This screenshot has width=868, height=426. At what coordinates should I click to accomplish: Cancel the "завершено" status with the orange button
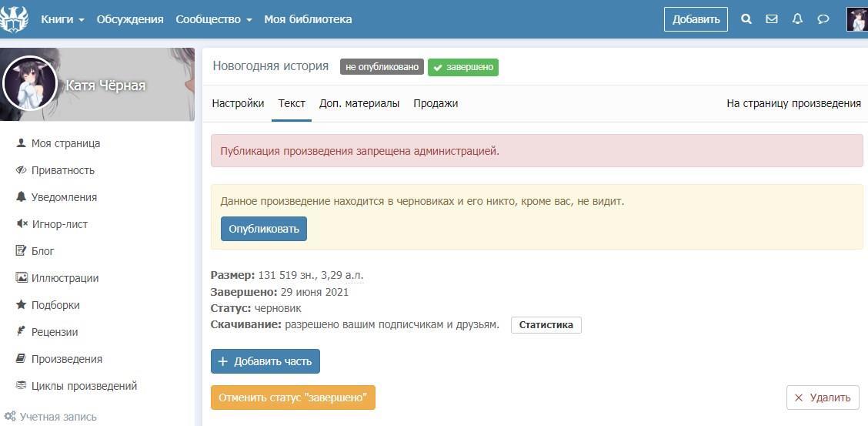coord(292,397)
